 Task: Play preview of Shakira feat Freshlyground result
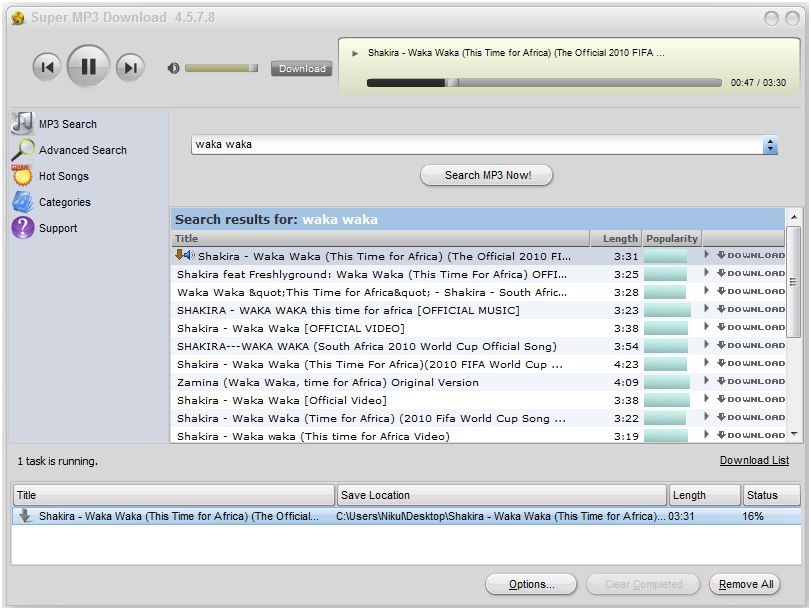(x=707, y=273)
